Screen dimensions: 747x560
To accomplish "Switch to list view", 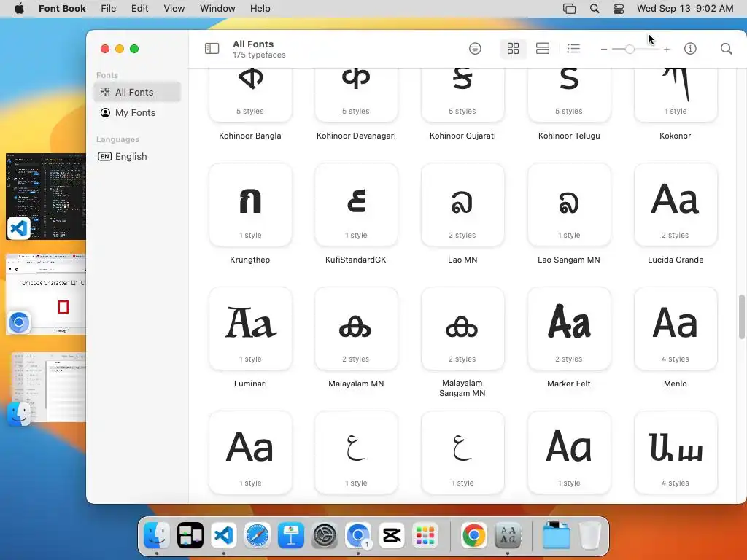I will [573, 49].
